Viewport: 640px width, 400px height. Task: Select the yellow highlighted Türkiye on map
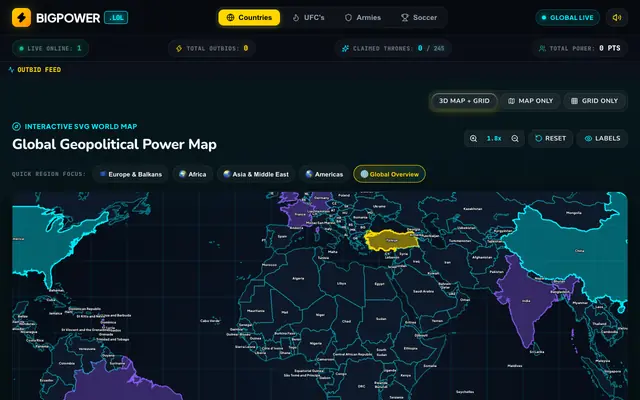392,240
